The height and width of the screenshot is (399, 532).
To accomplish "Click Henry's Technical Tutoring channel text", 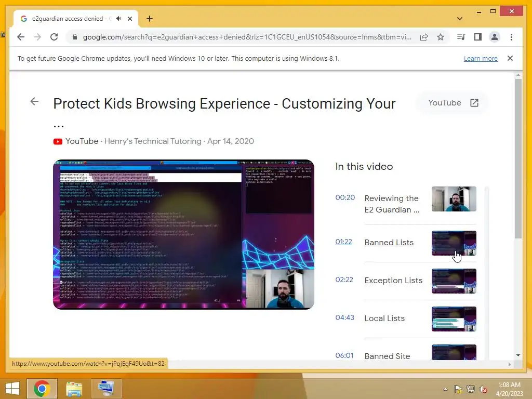I will pos(153,141).
